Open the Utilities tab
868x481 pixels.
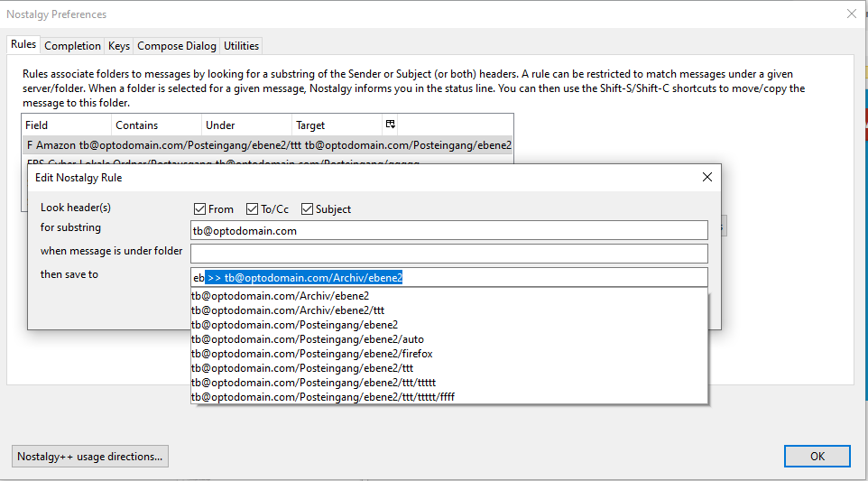[241, 46]
